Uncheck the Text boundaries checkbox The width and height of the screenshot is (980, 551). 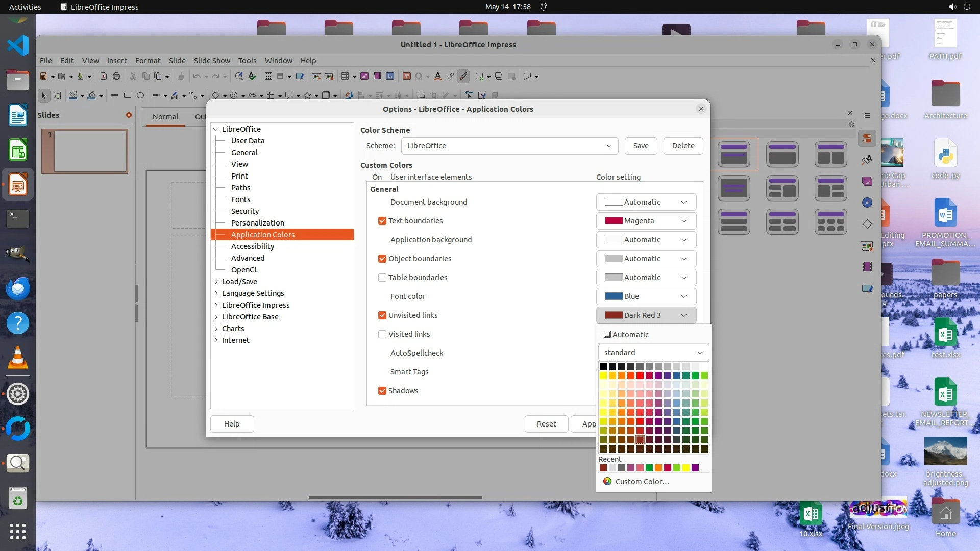click(x=382, y=221)
